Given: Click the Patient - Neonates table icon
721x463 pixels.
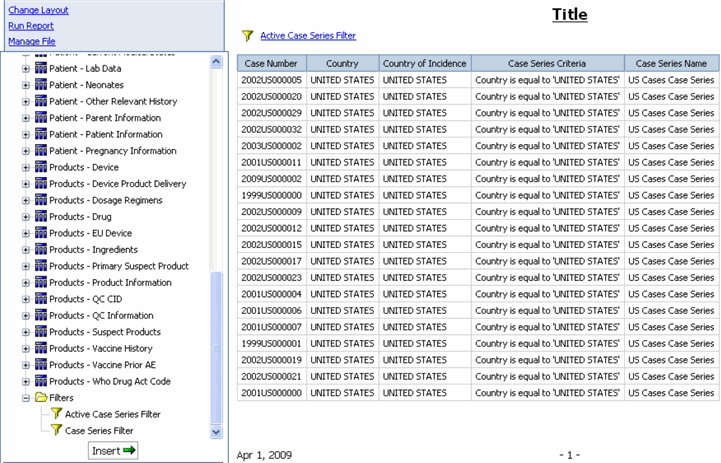Looking at the screenshot, I should coord(41,85).
